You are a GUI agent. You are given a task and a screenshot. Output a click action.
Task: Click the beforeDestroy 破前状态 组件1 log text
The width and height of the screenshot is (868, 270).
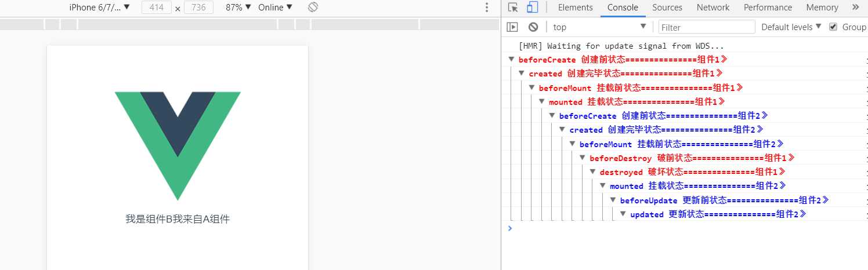692,158
